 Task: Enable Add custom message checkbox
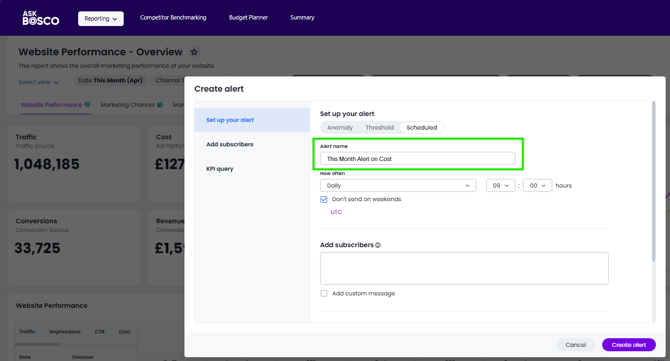[324, 293]
